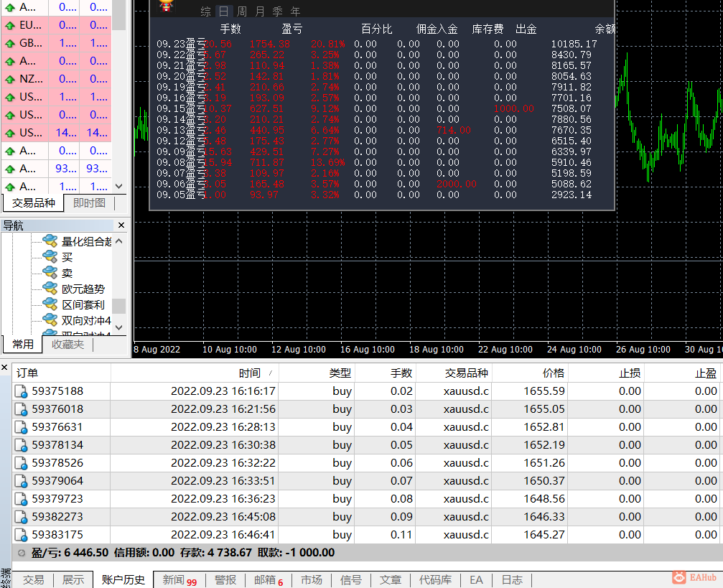Click the order icon for ticket 59383175
The image size is (723, 588).
click(22, 536)
